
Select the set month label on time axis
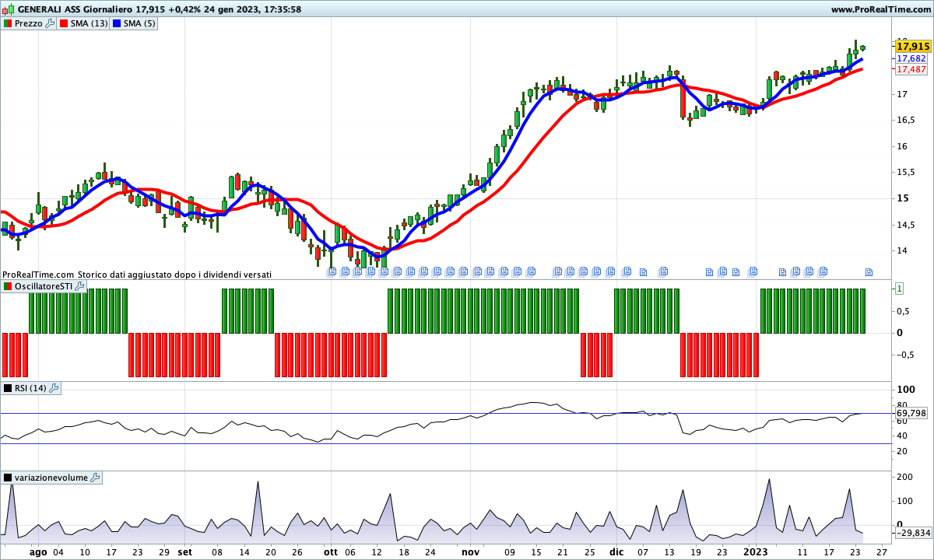[184, 552]
